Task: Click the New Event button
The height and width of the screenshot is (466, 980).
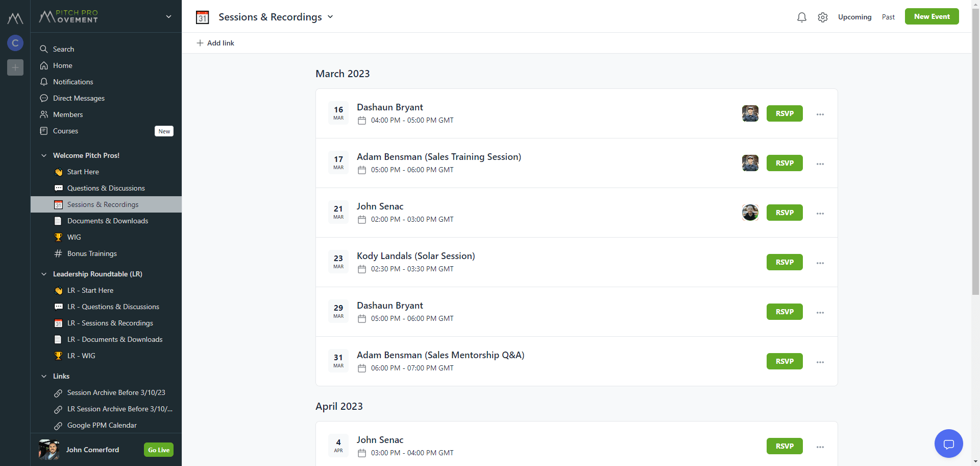Action: coord(932,16)
